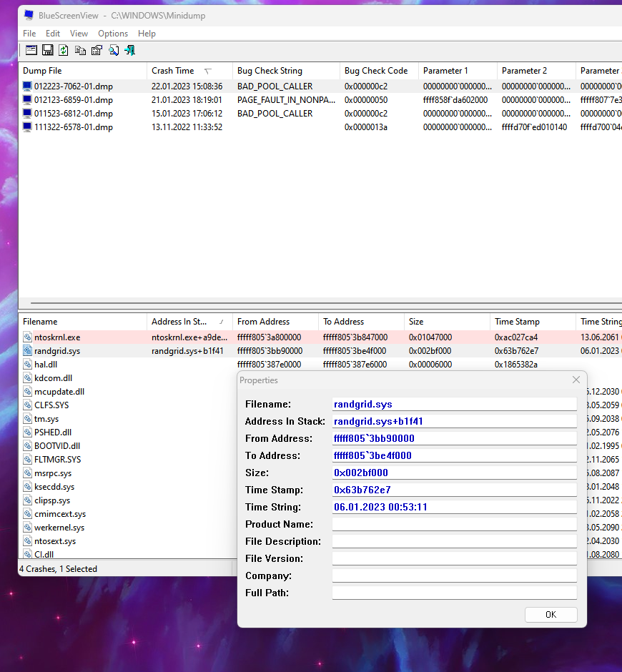622x672 pixels.
Task: Sort by From Address column header
Action: pyautogui.click(x=275, y=322)
